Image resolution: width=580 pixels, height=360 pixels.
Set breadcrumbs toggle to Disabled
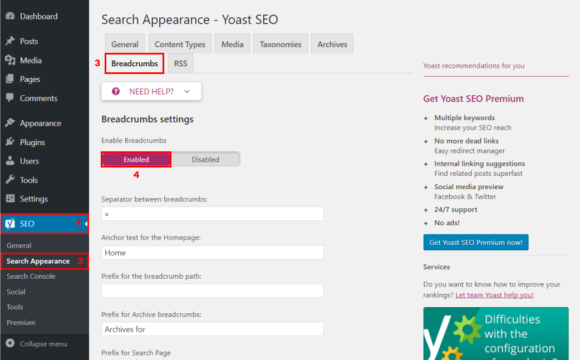(205, 159)
